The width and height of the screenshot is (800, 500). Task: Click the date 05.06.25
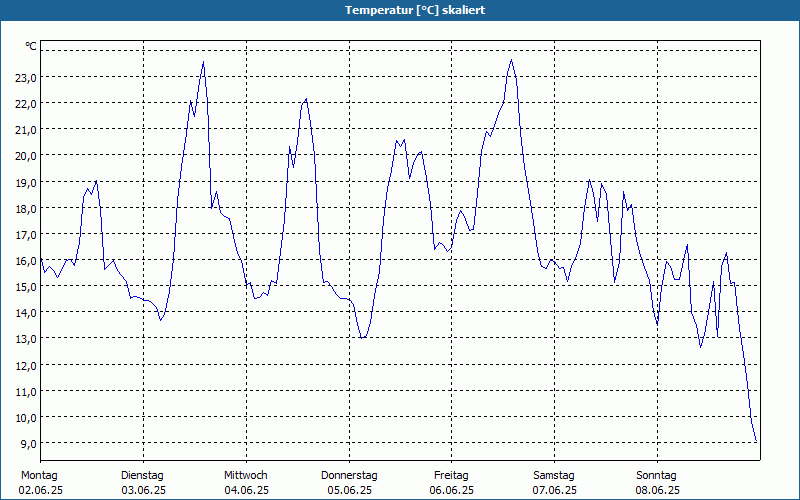click(x=349, y=490)
